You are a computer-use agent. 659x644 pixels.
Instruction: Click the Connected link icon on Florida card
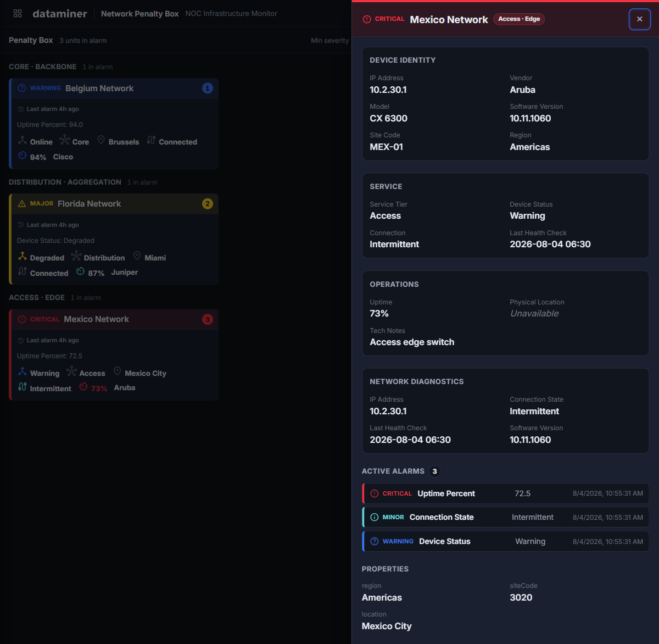[x=23, y=271]
